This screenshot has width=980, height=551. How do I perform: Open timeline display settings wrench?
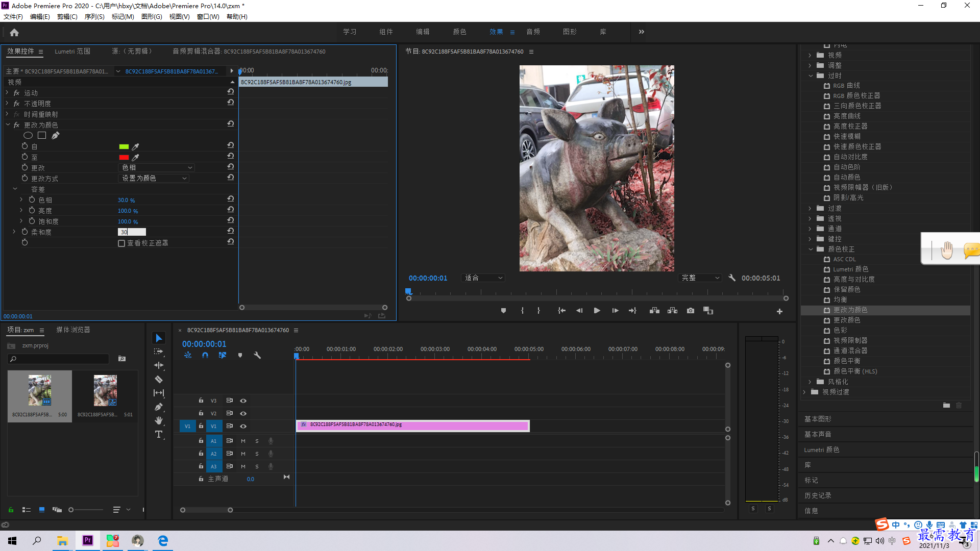pos(257,355)
